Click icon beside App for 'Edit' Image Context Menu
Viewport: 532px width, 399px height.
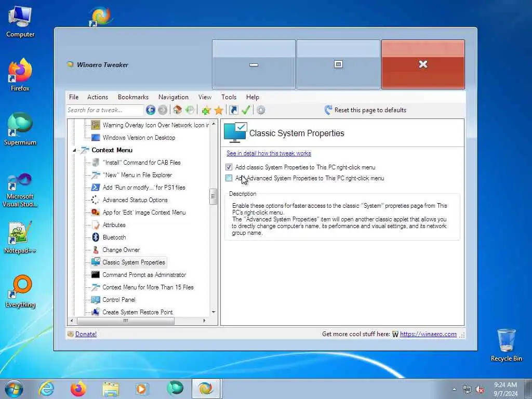point(96,212)
